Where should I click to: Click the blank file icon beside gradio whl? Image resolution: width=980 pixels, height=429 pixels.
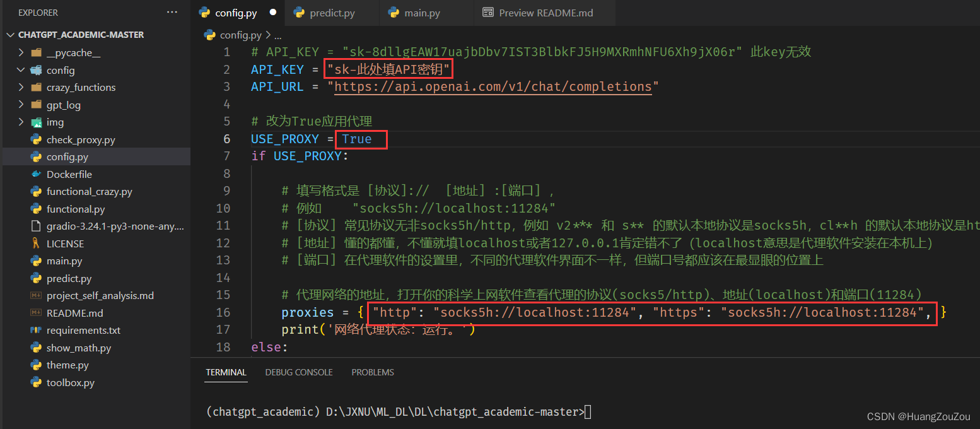point(36,226)
